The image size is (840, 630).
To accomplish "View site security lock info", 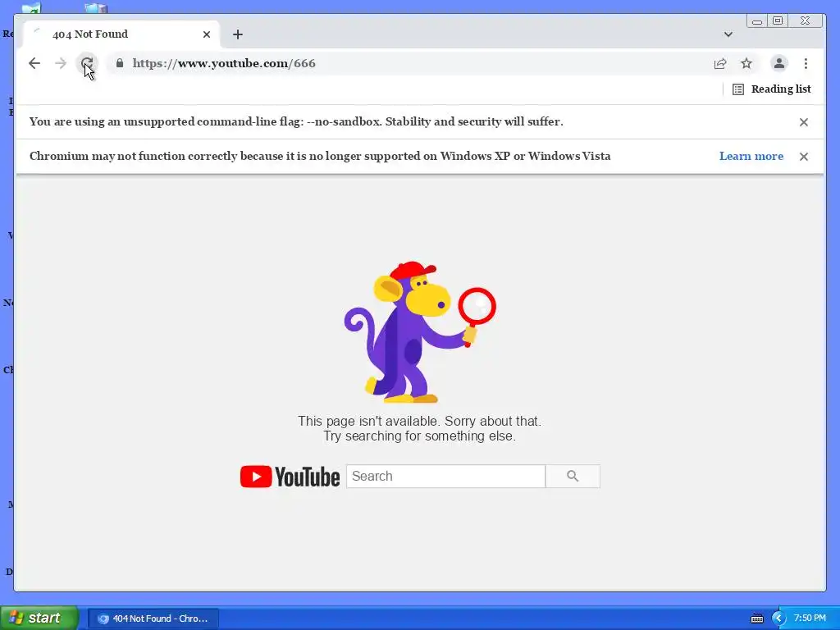I will [x=120, y=63].
